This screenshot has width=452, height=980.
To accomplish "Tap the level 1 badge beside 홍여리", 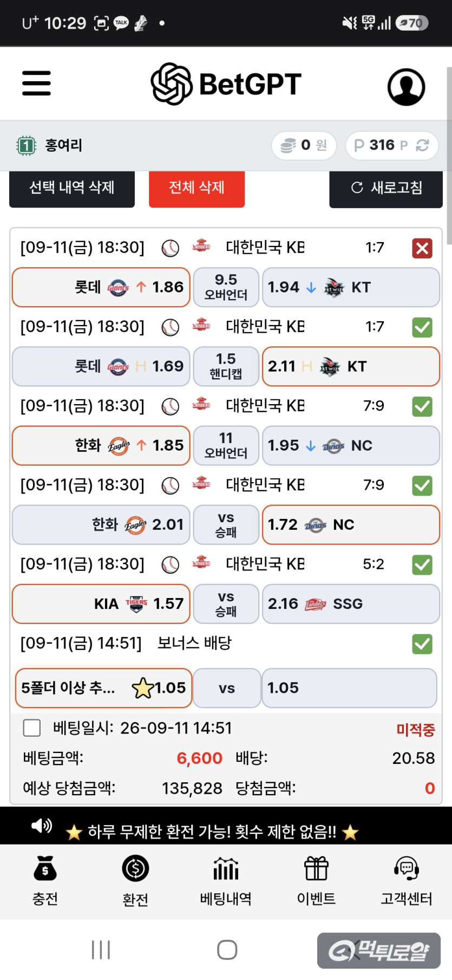I will click(x=26, y=145).
